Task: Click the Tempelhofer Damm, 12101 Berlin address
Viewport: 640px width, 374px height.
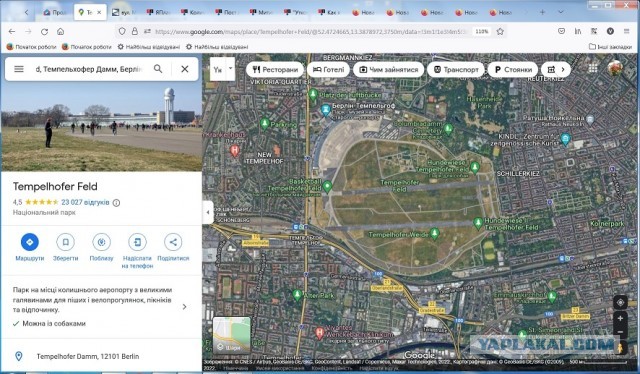Action: point(88,356)
